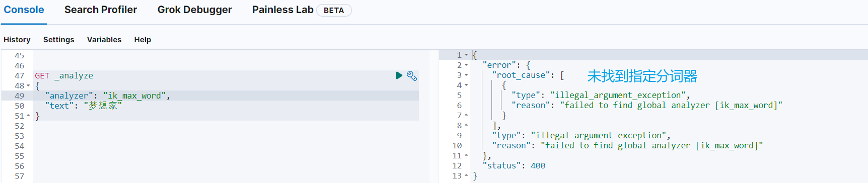Switch to the Console tab
868x183 pixels.
(x=24, y=10)
